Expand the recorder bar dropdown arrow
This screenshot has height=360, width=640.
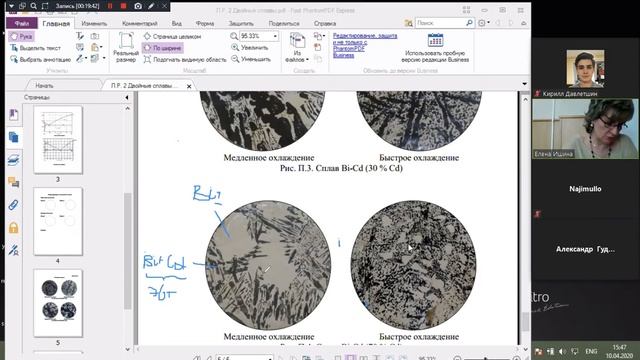tap(11, 6)
